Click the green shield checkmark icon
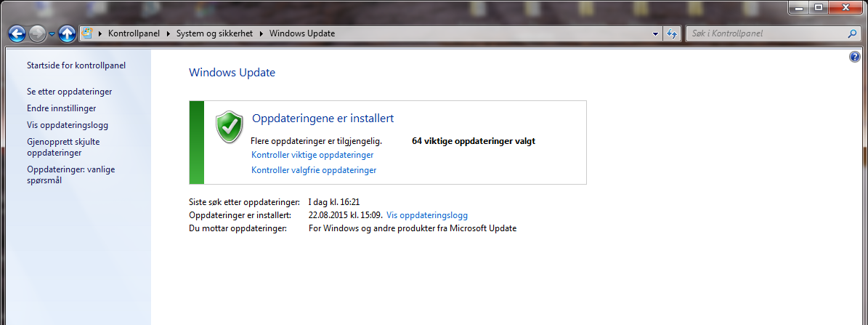This screenshot has height=325, width=868. [x=230, y=127]
